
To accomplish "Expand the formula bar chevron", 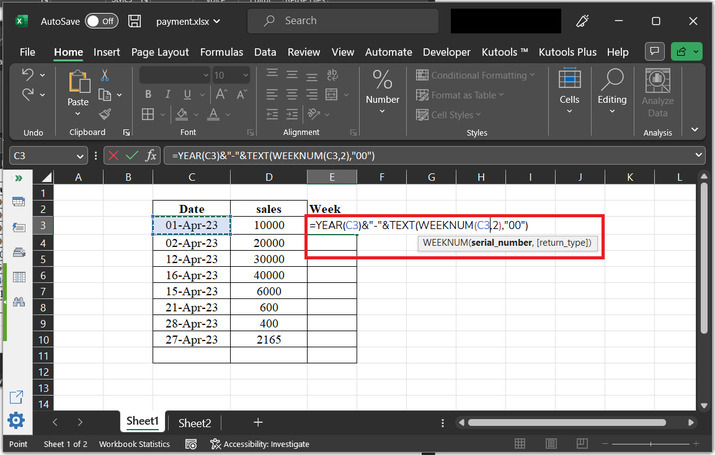I will click(x=701, y=155).
